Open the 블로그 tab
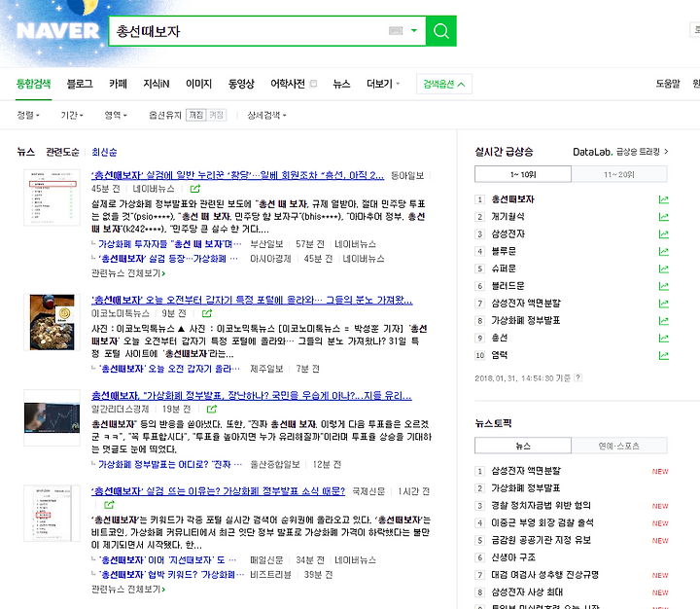700x609 pixels. (80, 84)
